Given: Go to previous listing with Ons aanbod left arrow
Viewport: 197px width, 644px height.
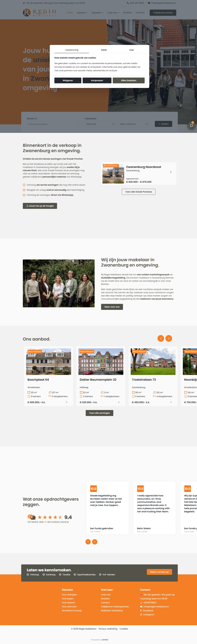Looking at the screenshot, I should click(x=161, y=338).
